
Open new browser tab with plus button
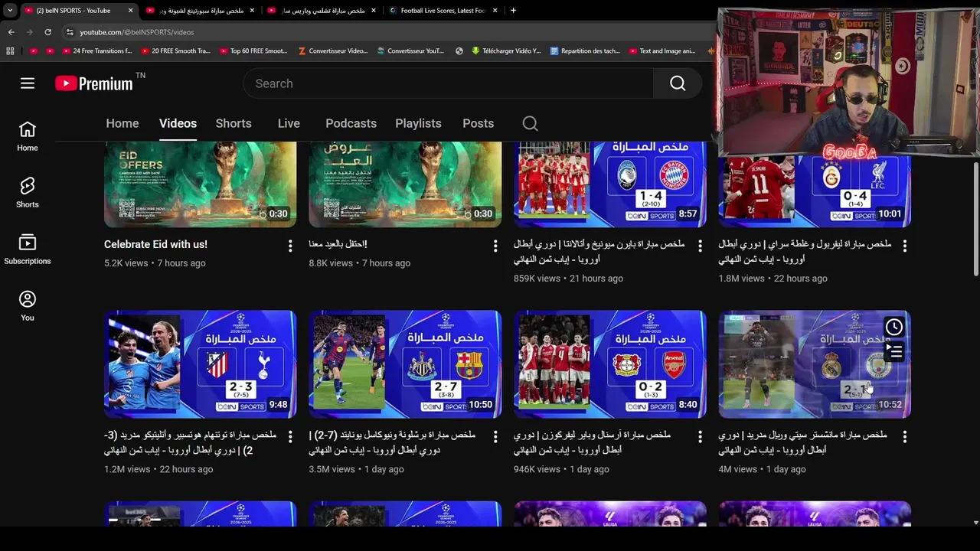click(513, 11)
